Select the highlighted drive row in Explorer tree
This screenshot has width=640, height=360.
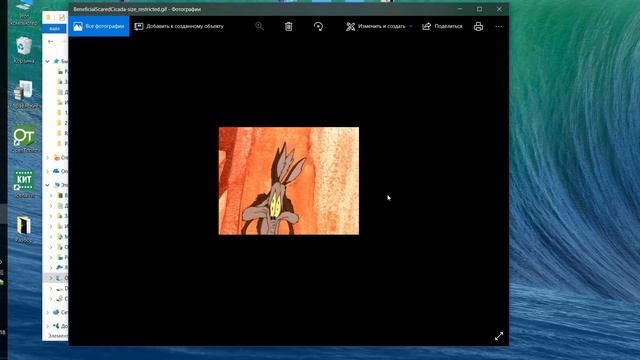56,278
